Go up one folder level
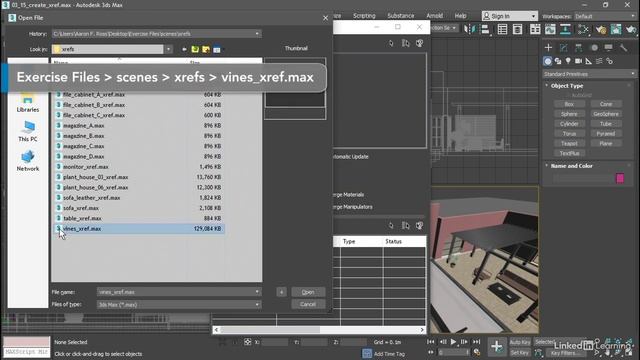Image resolution: width=640 pixels, height=360 pixels. click(195, 49)
